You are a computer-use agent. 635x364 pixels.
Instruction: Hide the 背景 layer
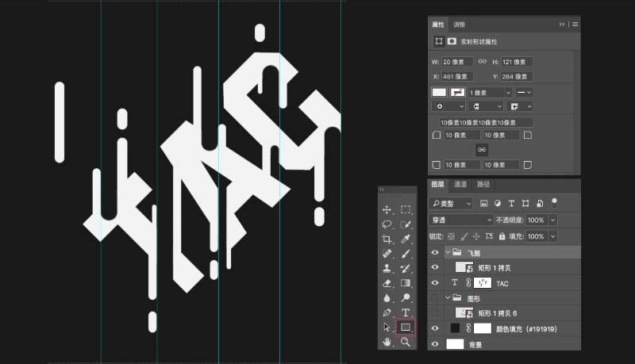point(435,344)
